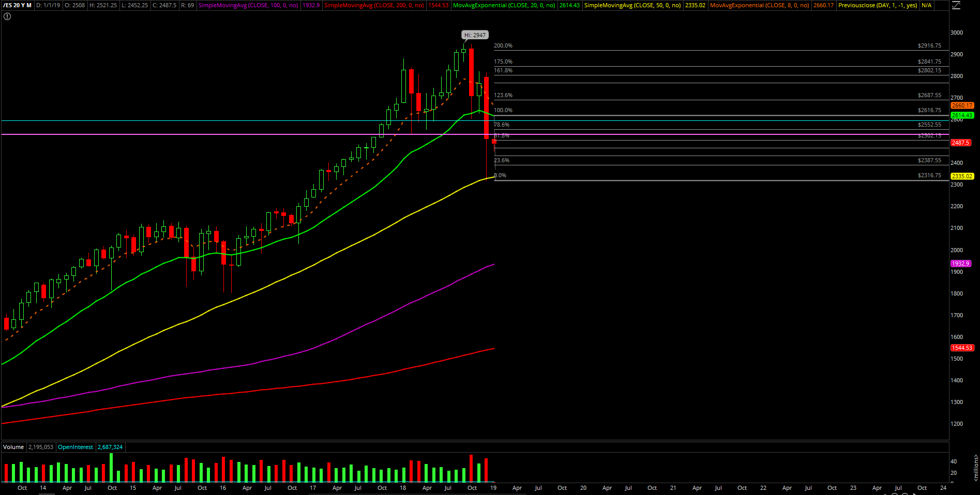The width and height of the screenshot is (980, 495).
Task: Click the $2687.55 Fibonacci price value
Action: pos(929,95)
